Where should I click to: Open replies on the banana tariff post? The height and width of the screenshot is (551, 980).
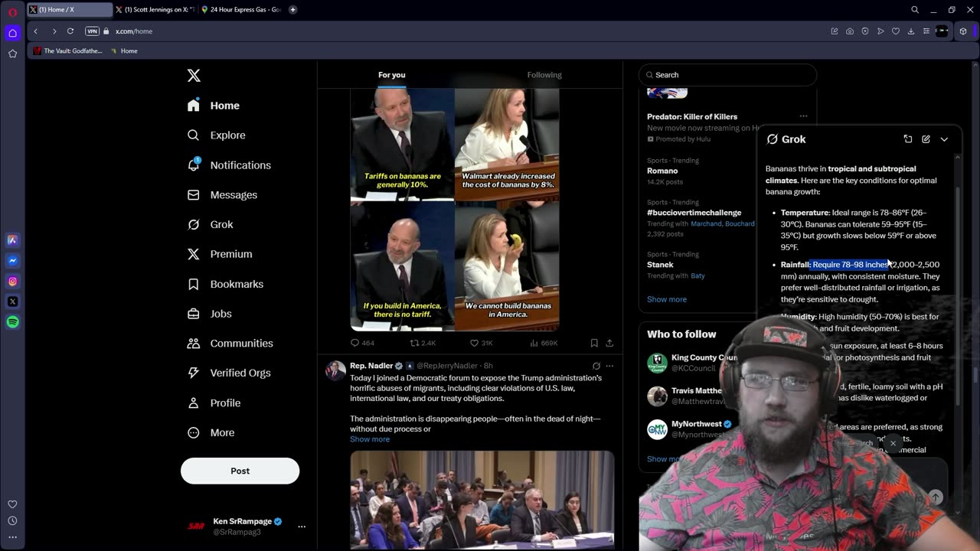[x=362, y=343]
